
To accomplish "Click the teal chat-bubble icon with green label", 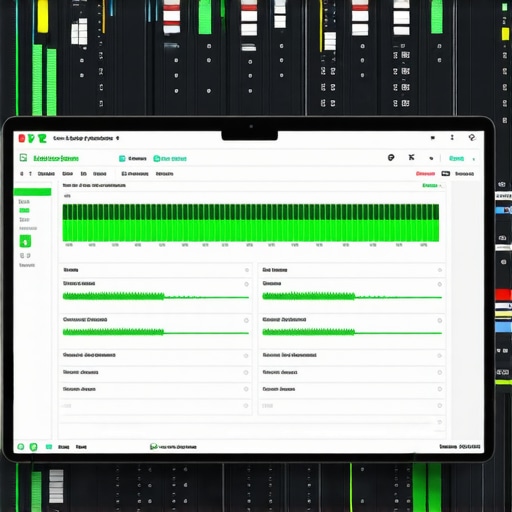I will (x=156, y=159).
